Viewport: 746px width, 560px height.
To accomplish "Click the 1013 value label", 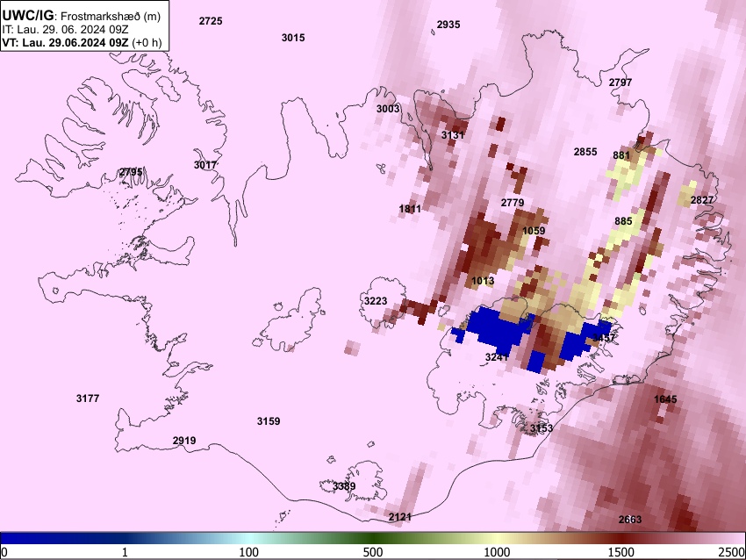I will point(483,281).
